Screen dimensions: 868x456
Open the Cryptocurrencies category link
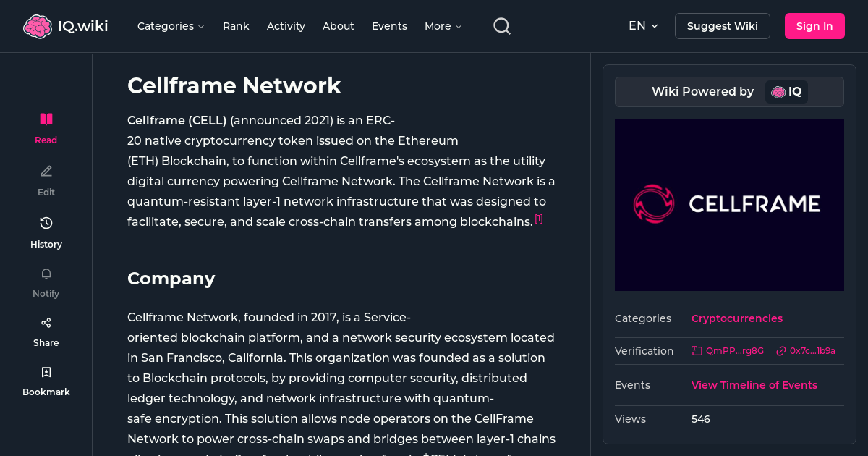(x=736, y=318)
